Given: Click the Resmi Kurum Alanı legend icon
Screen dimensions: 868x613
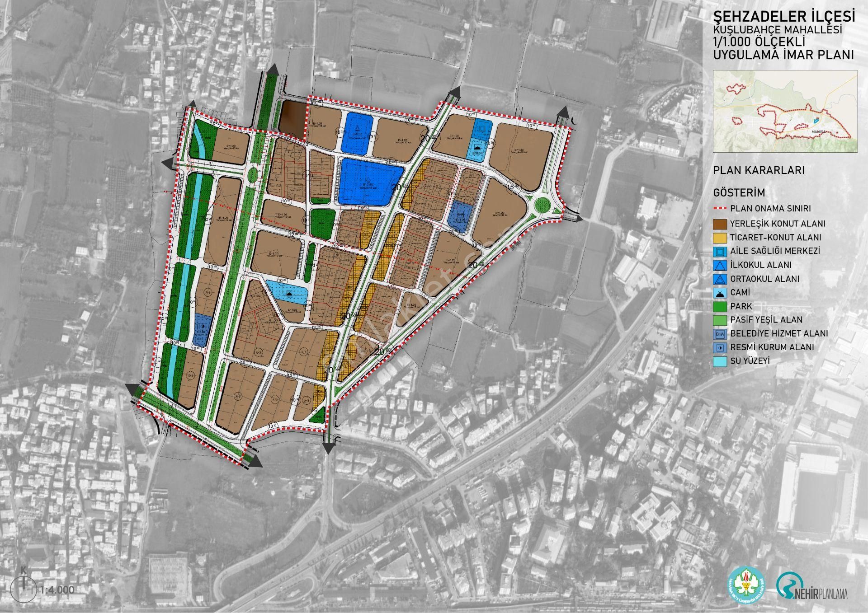Looking at the screenshot, I should pos(720,347).
